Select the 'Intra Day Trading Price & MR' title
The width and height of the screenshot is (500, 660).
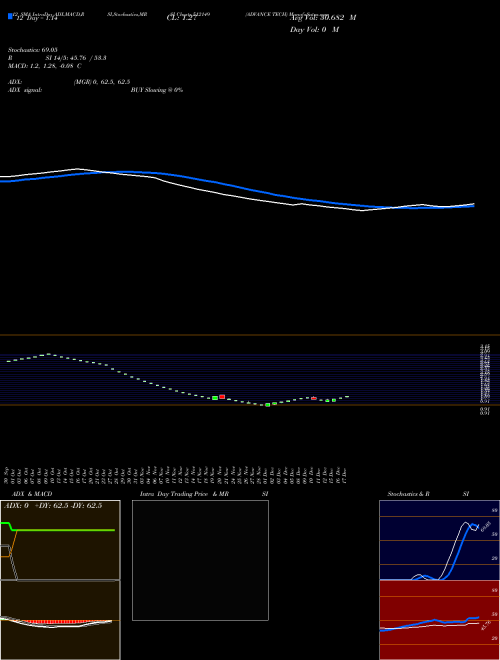click(184, 494)
